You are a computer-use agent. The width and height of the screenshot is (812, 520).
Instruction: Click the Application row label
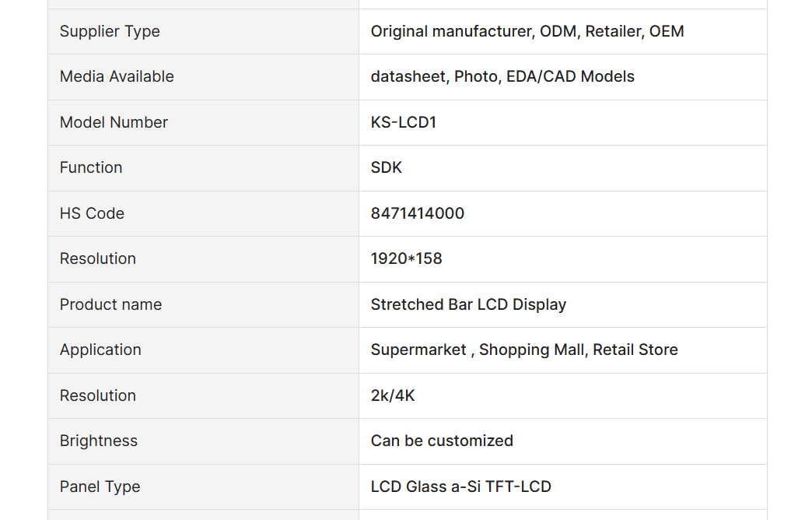pyautogui.click(x=100, y=350)
